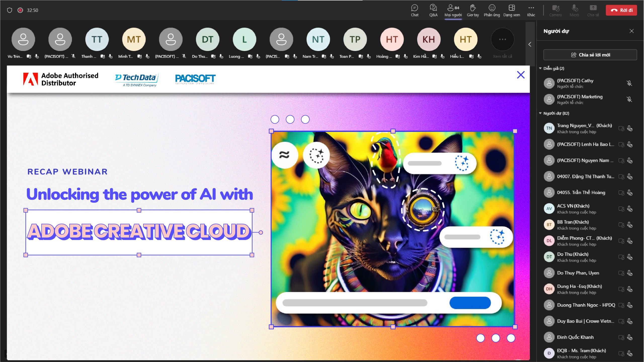Click the recording indicator icon

click(20, 10)
